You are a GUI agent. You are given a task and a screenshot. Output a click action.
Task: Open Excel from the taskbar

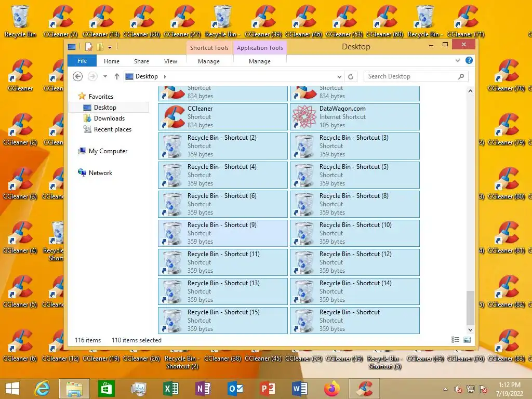pyautogui.click(x=171, y=389)
